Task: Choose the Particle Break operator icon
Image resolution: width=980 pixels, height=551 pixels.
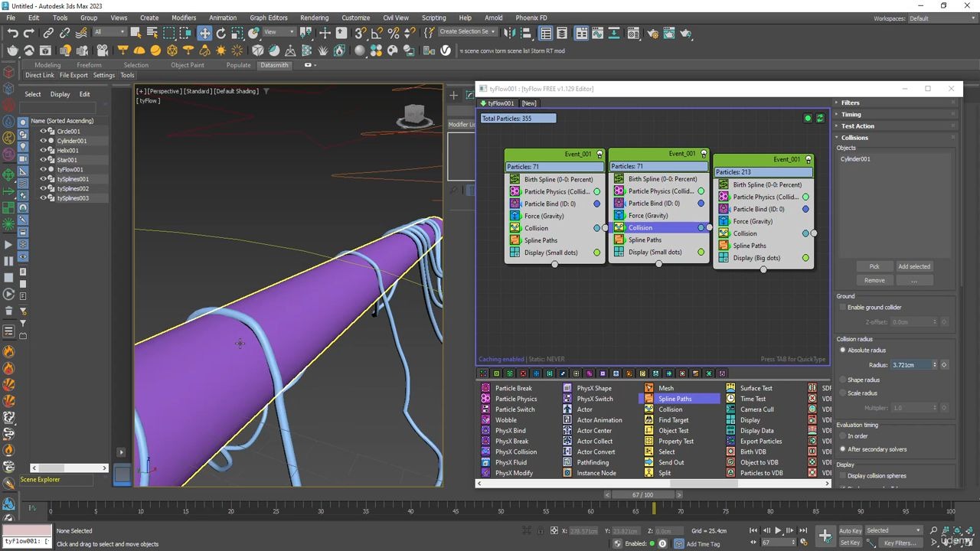Action: tap(485, 388)
